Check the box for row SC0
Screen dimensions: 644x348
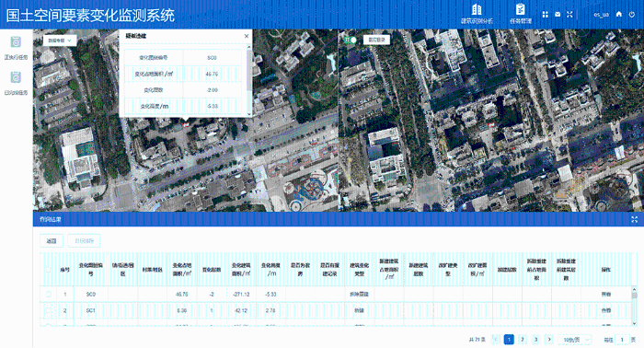(x=49, y=295)
